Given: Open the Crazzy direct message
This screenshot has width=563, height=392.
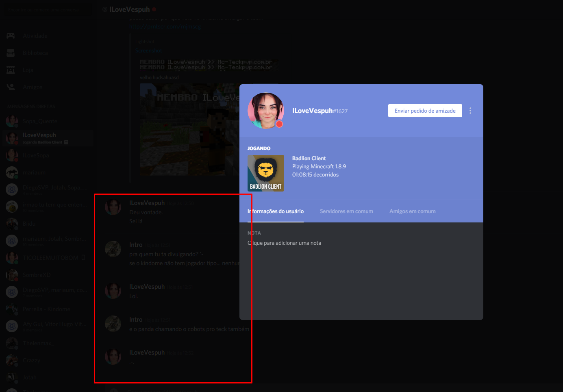Looking at the screenshot, I should [48, 360].
